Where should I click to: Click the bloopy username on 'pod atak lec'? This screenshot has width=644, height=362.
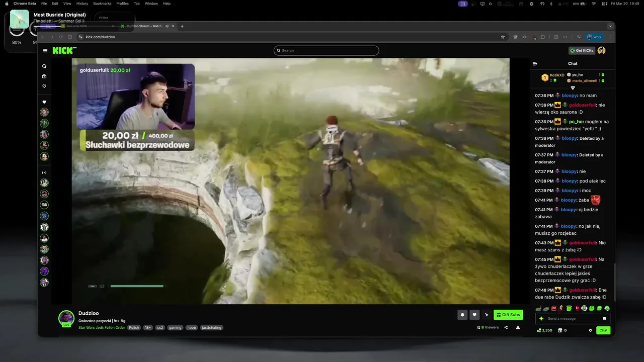click(569, 181)
